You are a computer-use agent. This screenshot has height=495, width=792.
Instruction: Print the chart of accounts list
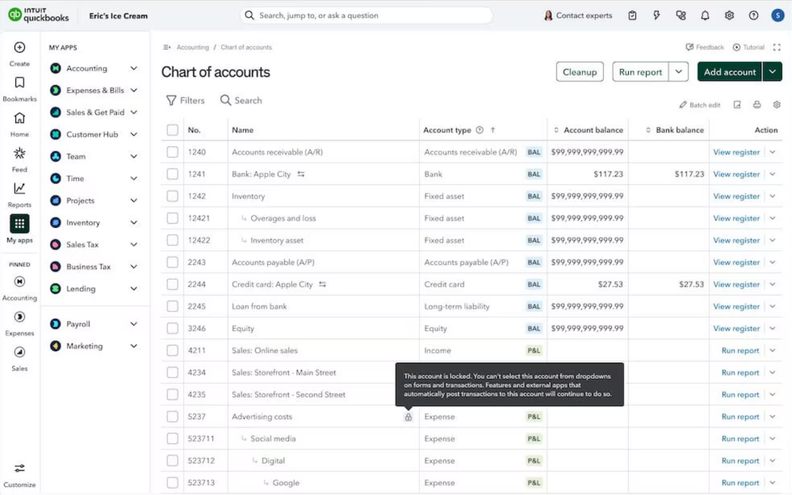coord(757,105)
